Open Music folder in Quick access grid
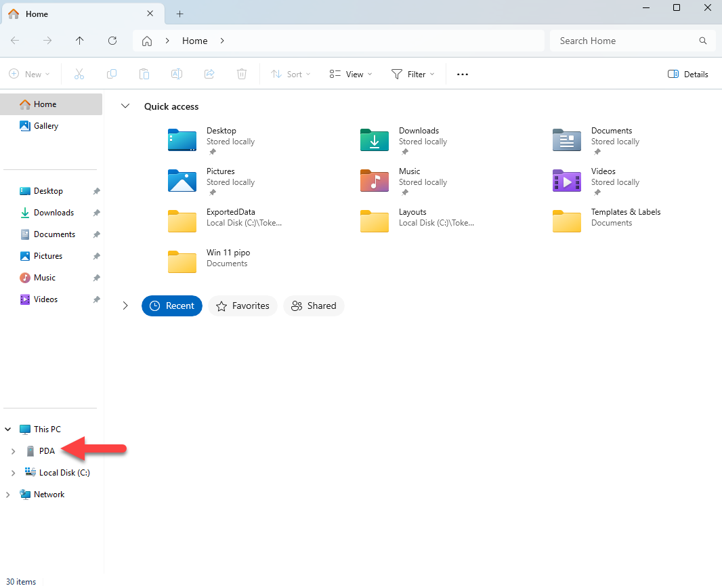Image resolution: width=722 pixels, height=588 pixels. [404, 181]
